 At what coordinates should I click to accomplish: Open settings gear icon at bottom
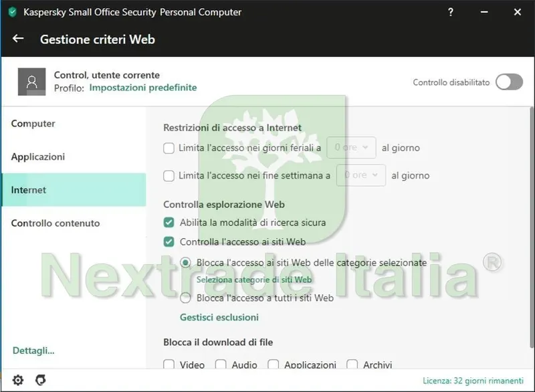18,380
